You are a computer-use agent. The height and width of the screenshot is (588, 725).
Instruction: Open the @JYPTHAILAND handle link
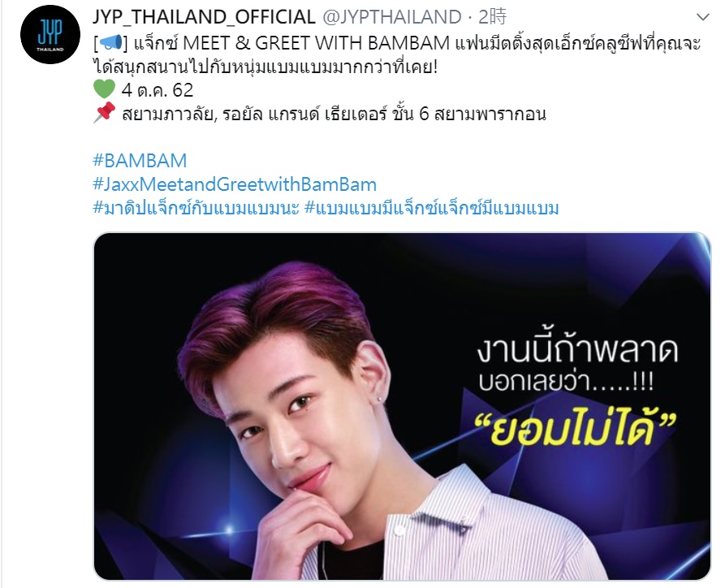click(391, 17)
